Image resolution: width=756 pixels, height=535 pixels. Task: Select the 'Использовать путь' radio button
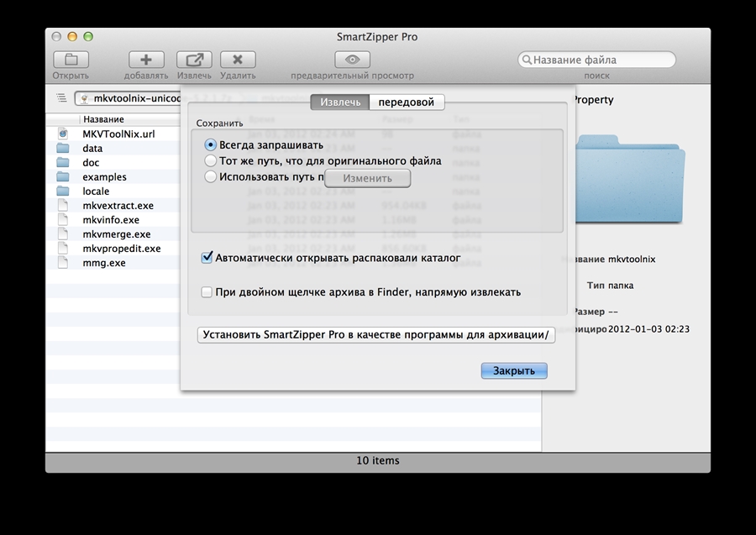(211, 176)
